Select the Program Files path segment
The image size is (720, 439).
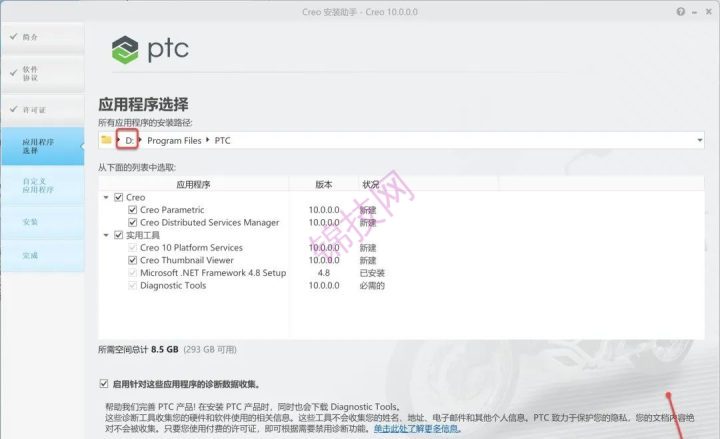[174, 141]
